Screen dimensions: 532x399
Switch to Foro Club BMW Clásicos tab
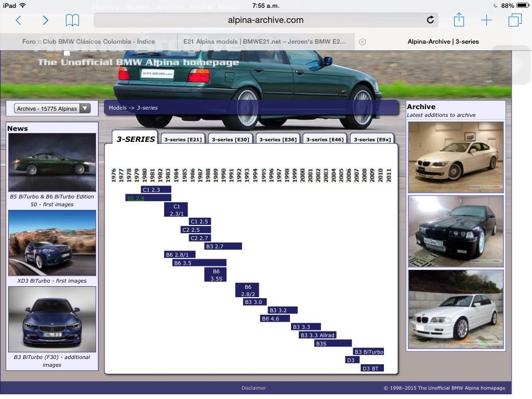[x=88, y=42]
